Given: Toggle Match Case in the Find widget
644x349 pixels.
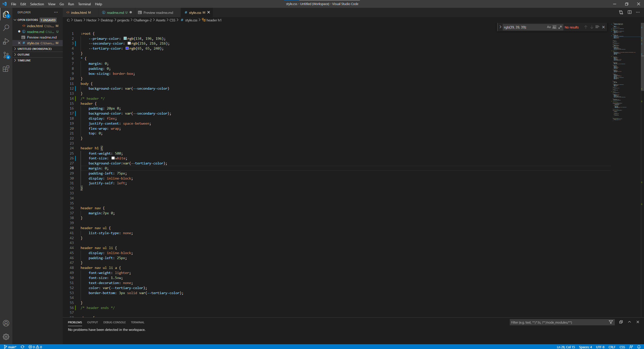Looking at the screenshot, I should coord(548,27).
